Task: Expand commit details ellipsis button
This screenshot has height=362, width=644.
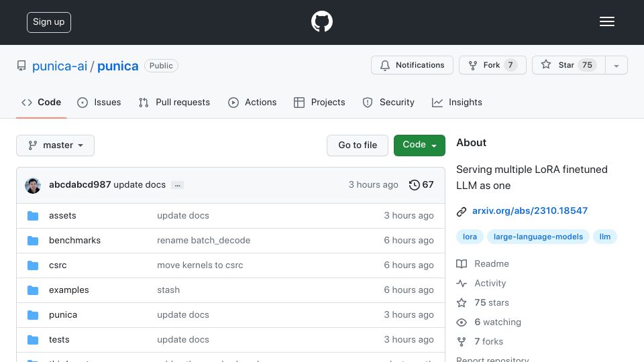Action: point(177,186)
